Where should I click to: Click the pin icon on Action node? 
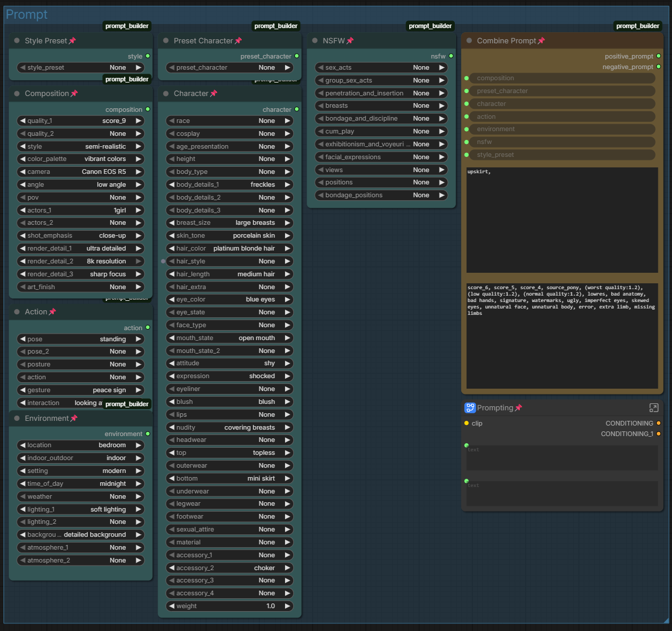[52, 311]
